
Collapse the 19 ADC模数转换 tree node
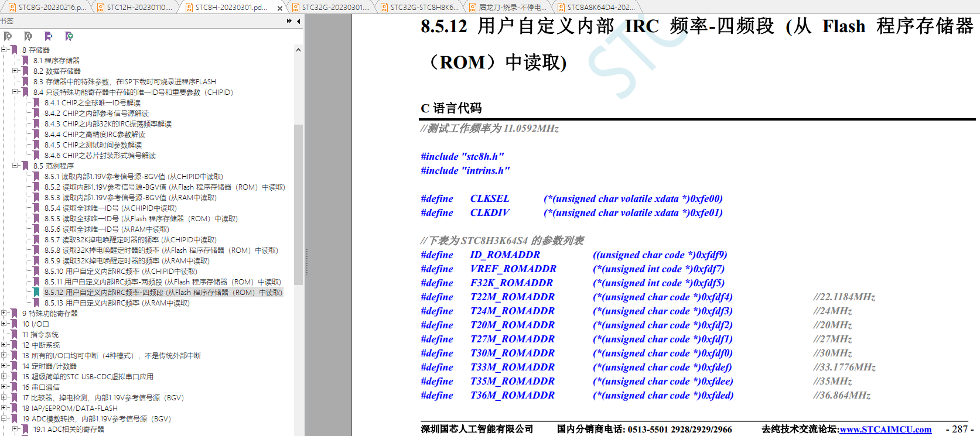pos(4,418)
